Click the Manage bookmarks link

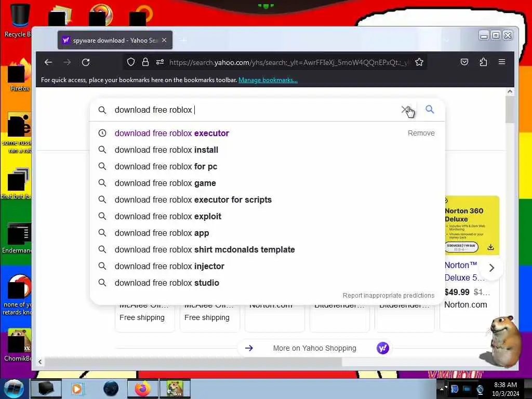click(x=268, y=80)
